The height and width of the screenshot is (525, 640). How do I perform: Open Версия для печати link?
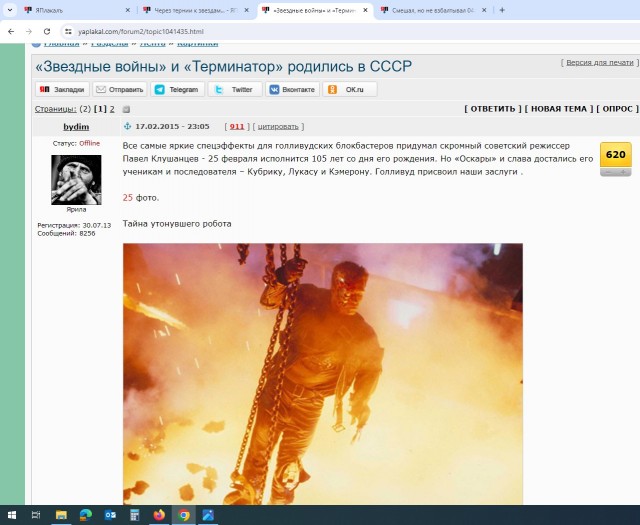pos(600,62)
